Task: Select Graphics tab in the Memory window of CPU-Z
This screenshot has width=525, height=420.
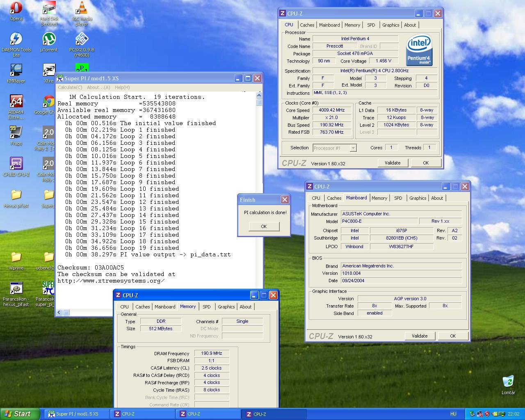Action: (226, 307)
